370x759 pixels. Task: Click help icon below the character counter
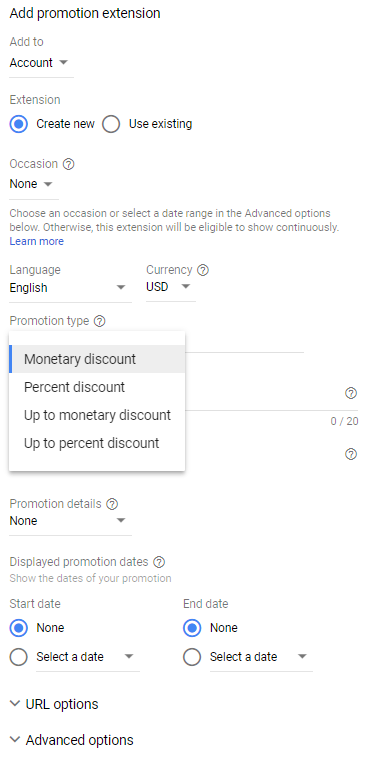coord(351,454)
